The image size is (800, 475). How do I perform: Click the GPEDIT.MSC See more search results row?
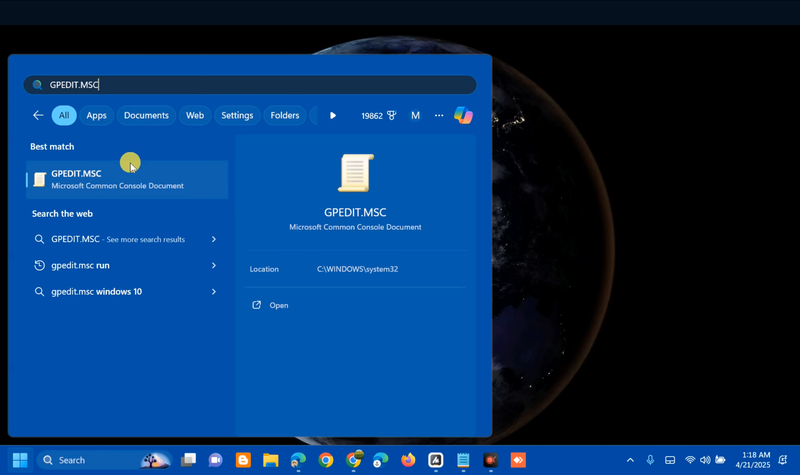[117, 239]
